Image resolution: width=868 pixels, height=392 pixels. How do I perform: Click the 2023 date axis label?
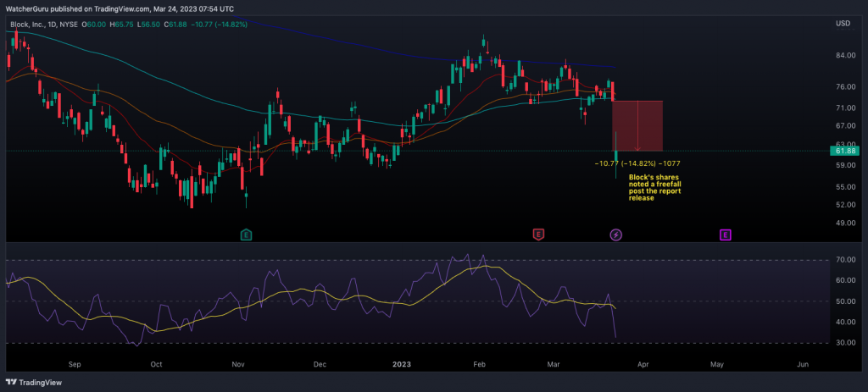[400, 365]
